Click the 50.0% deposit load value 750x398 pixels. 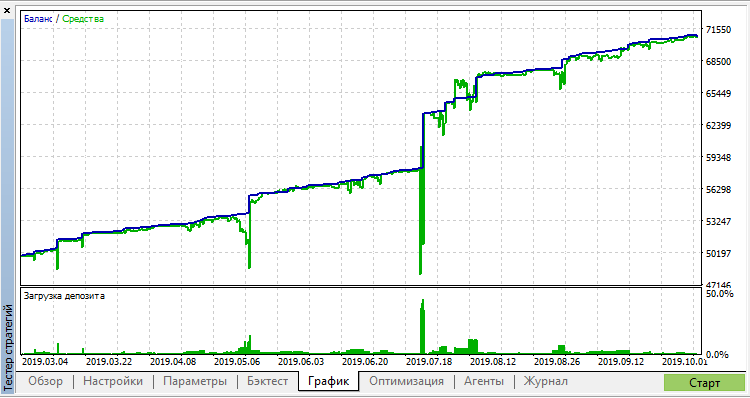coord(719,293)
